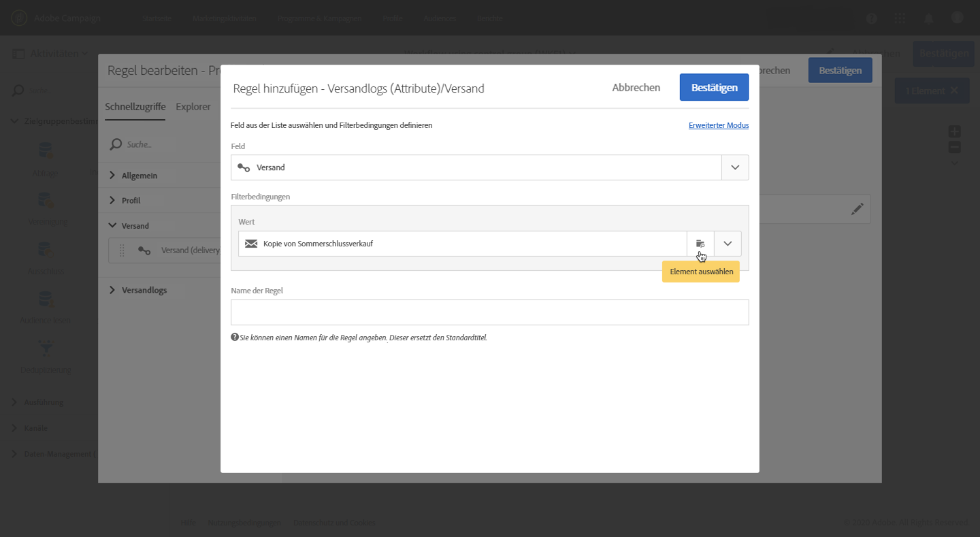The height and width of the screenshot is (537, 980).
Task: Open the Feld dropdown arrow
Action: click(x=735, y=167)
